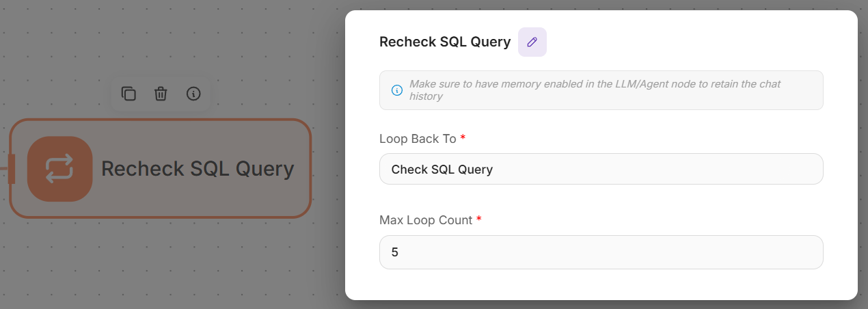Click the node's left input connector handle
Viewport: 868px width, 309px height.
(x=11, y=169)
